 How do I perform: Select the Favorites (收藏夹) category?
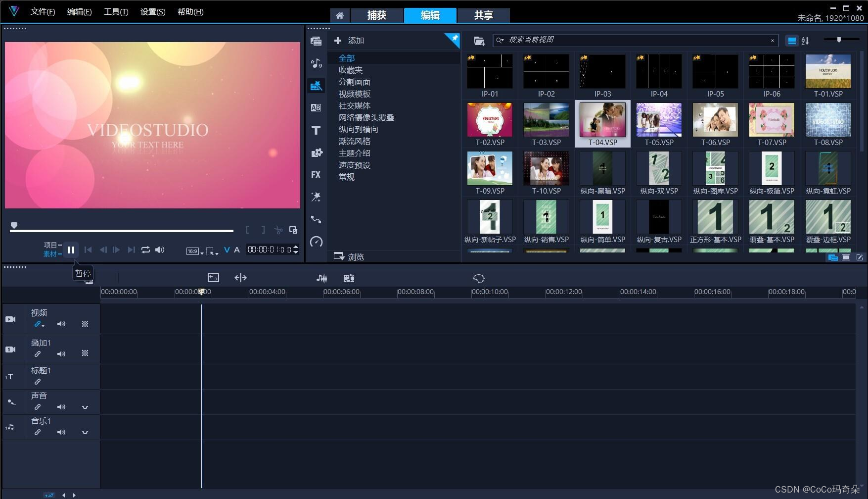350,70
